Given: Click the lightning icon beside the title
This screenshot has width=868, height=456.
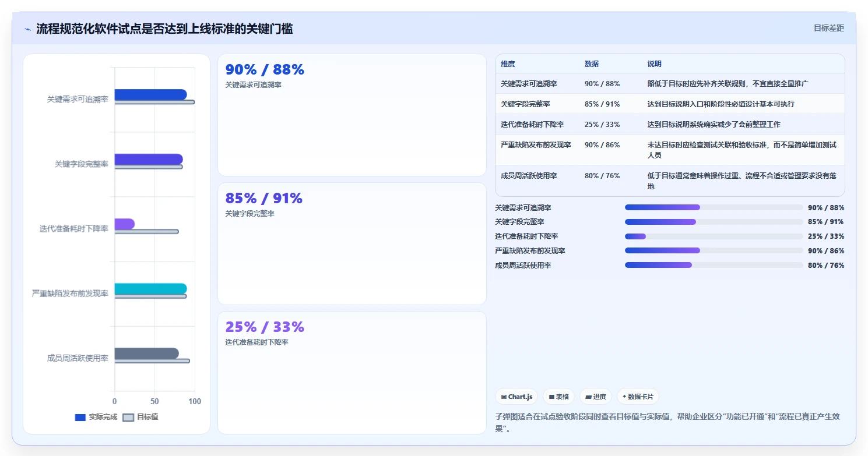Looking at the screenshot, I should (x=28, y=29).
